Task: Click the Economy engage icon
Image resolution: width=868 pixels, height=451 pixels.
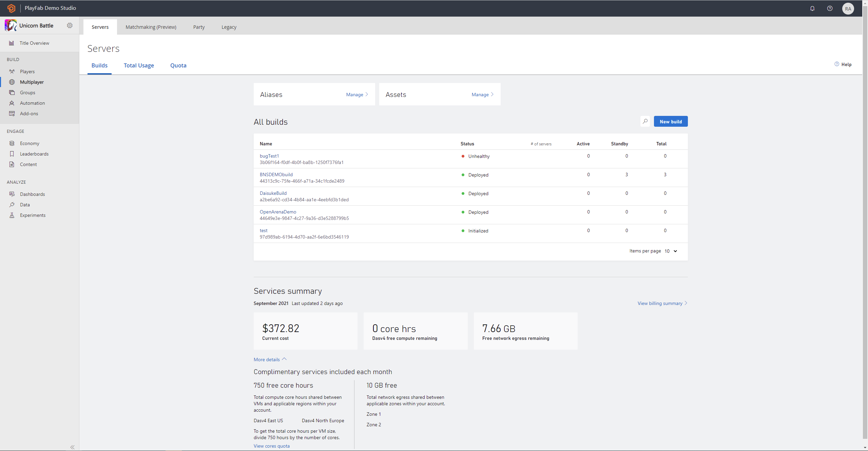Action: point(12,143)
